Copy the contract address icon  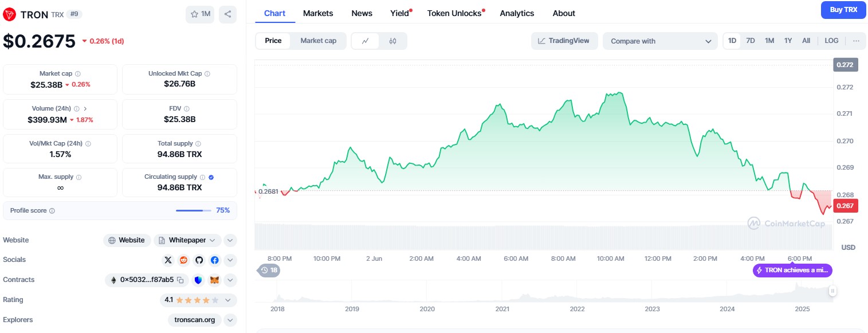[180, 280]
